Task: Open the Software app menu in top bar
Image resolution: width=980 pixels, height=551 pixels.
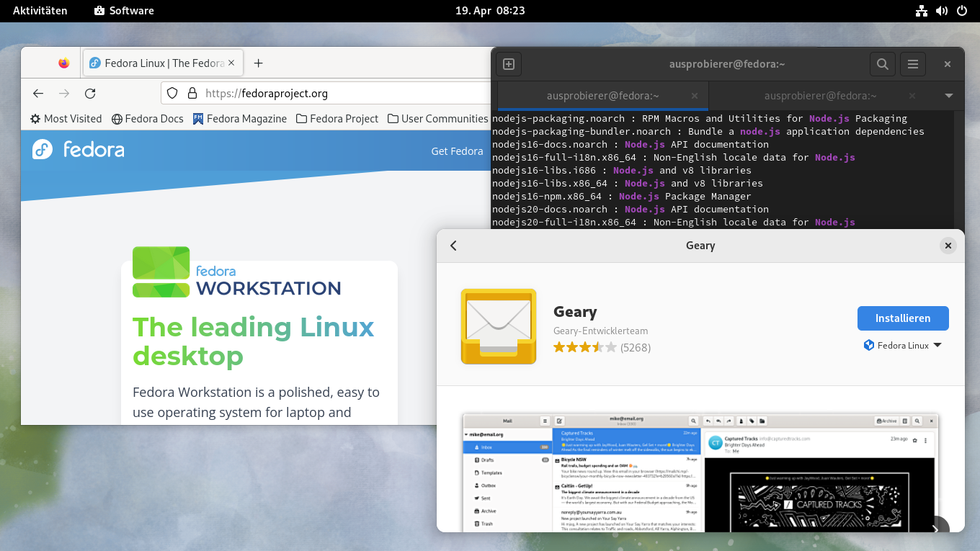Action: click(124, 11)
